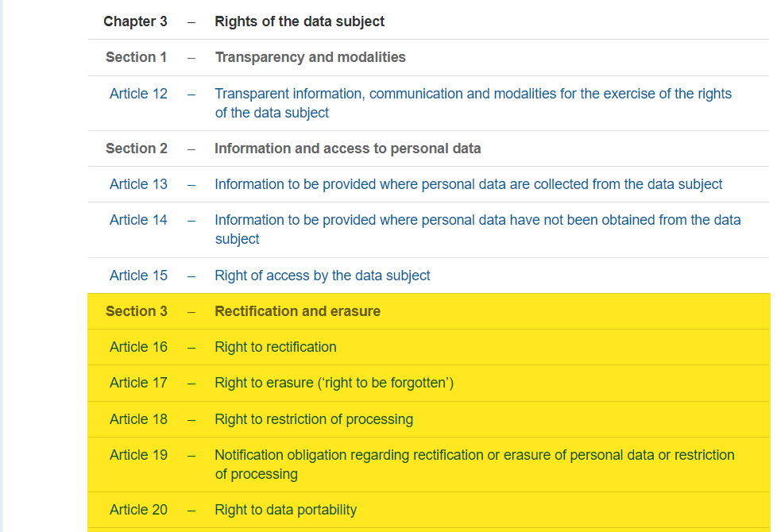Open 'Right to erasure (right to be forgotten)'

334,383
